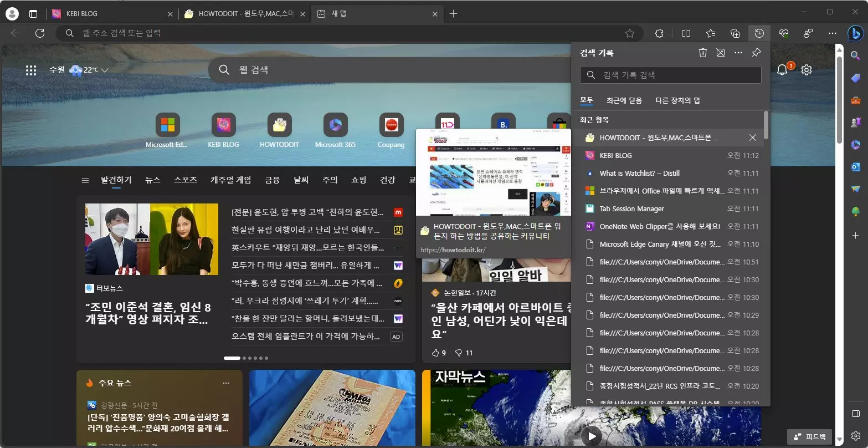This screenshot has width=868, height=448.
Task: Open the 금융 feed tab
Action: [x=272, y=180]
